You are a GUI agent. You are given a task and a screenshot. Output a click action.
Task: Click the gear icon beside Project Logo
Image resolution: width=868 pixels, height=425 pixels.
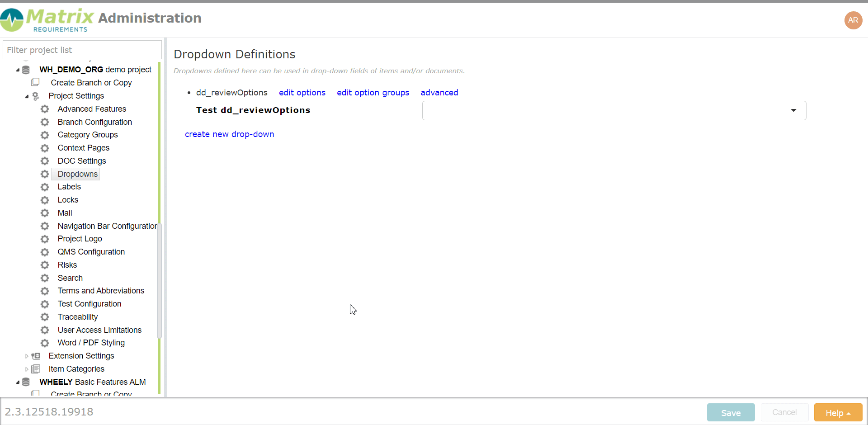point(45,239)
